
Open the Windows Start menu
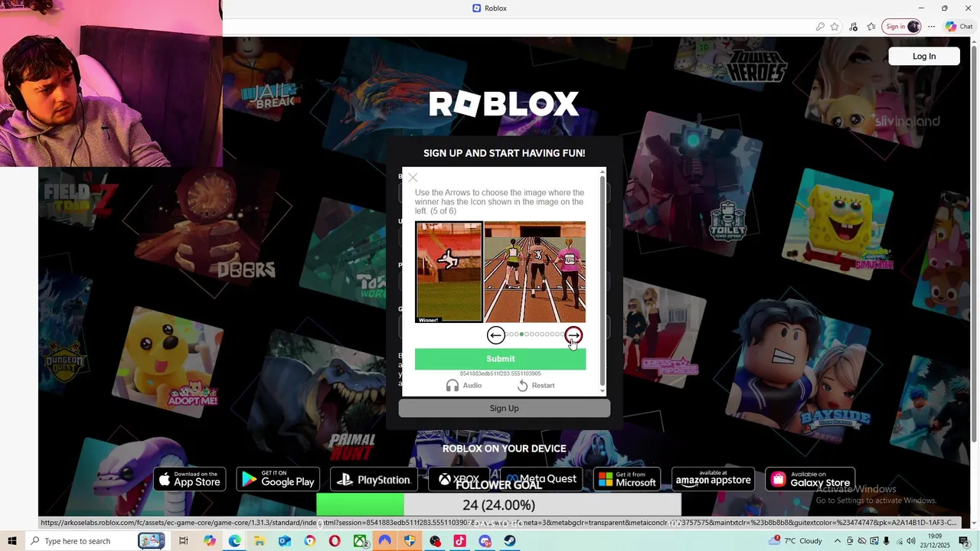click(x=11, y=541)
